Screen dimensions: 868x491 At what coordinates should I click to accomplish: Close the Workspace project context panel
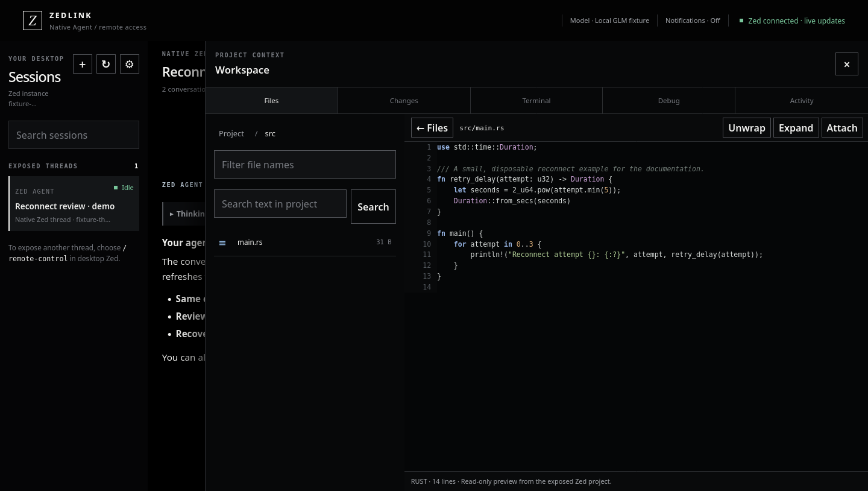[847, 64]
